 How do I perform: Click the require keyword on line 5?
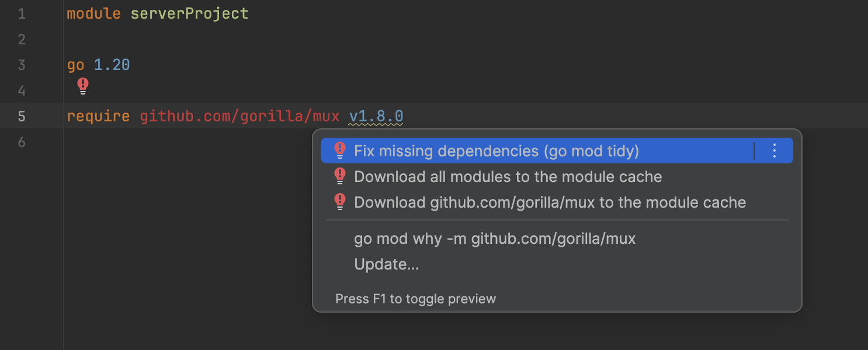pos(98,116)
